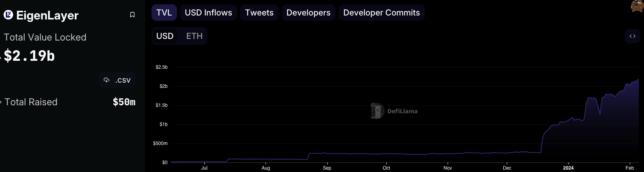Toggle the Developer Commits chart metric
Screen dimensions: 644x172
coord(382,13)
